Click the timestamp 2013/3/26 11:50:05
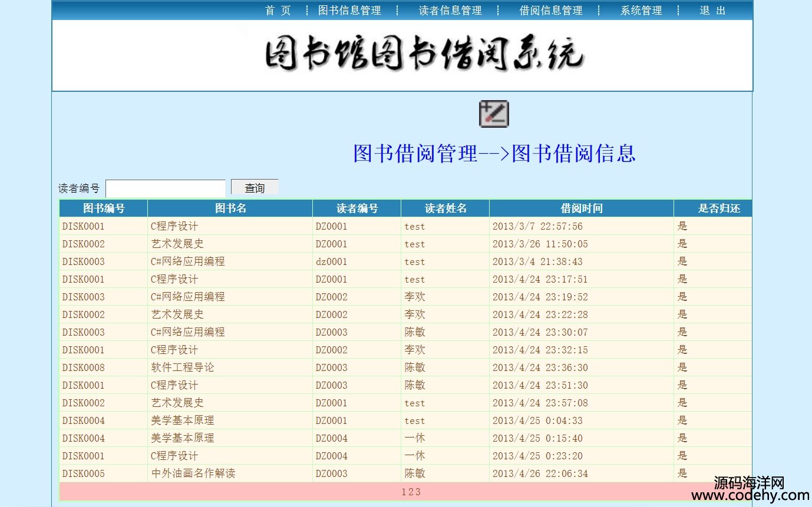 click(540, 244)
